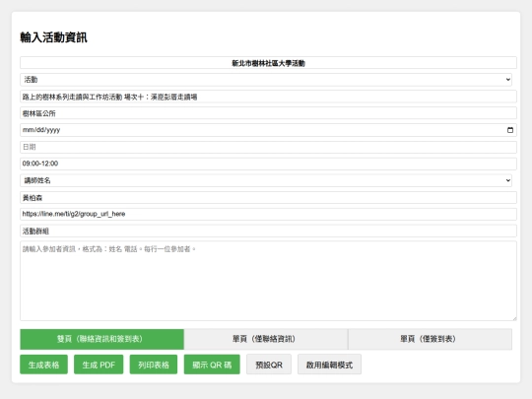Click the LINE group URL field
Screen dimensions: 532x399
point(268,214)
